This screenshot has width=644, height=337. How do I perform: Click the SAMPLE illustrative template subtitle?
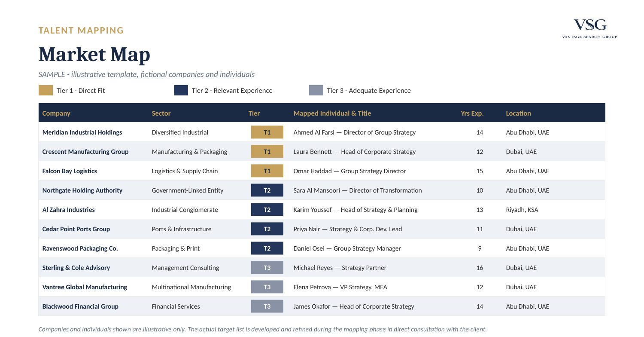[x=147, y=74]
